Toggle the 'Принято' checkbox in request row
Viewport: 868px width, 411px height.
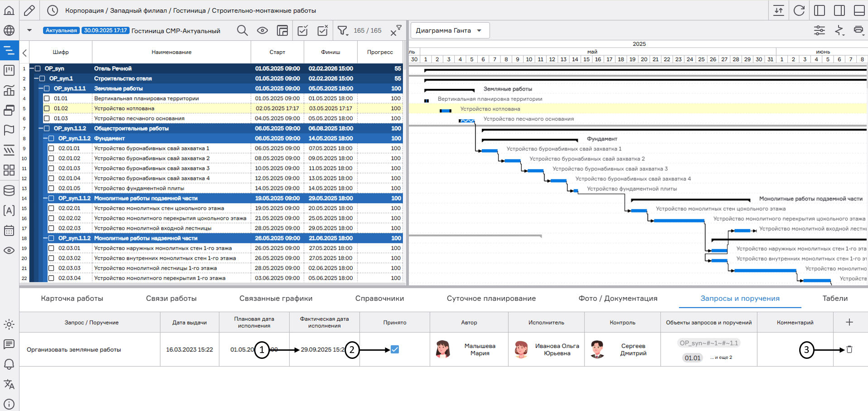click(395, 349)
